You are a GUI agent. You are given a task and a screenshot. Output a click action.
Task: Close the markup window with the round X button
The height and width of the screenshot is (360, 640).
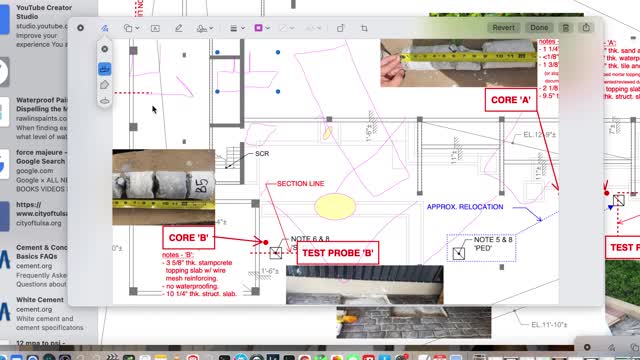click(x=80, y=28)
